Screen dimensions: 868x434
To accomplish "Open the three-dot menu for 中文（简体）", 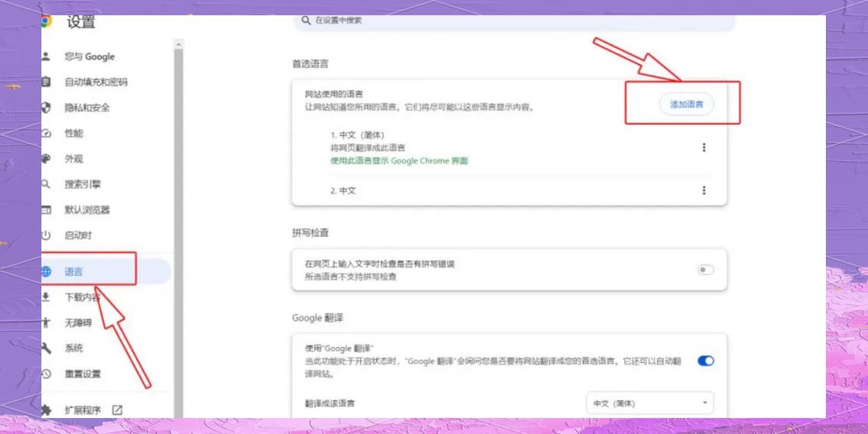I will pyautogui.click(x=704, y=147).
